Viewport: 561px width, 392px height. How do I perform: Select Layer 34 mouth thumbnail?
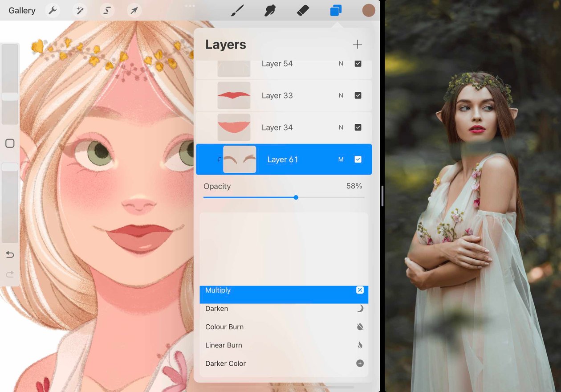(234, 127)
